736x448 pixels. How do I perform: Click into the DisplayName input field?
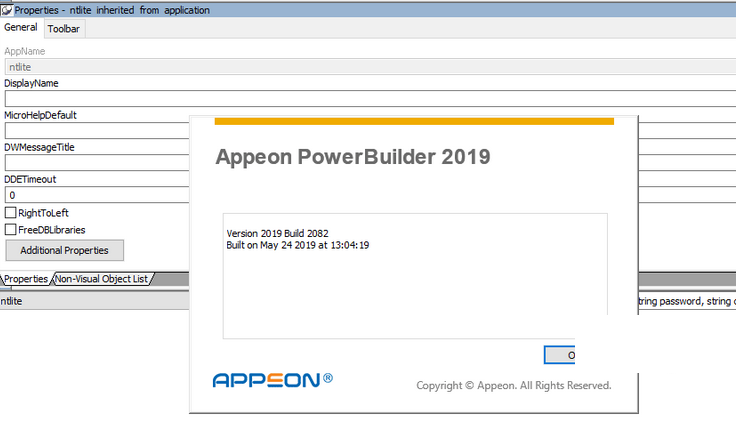[x=370, y=99]
